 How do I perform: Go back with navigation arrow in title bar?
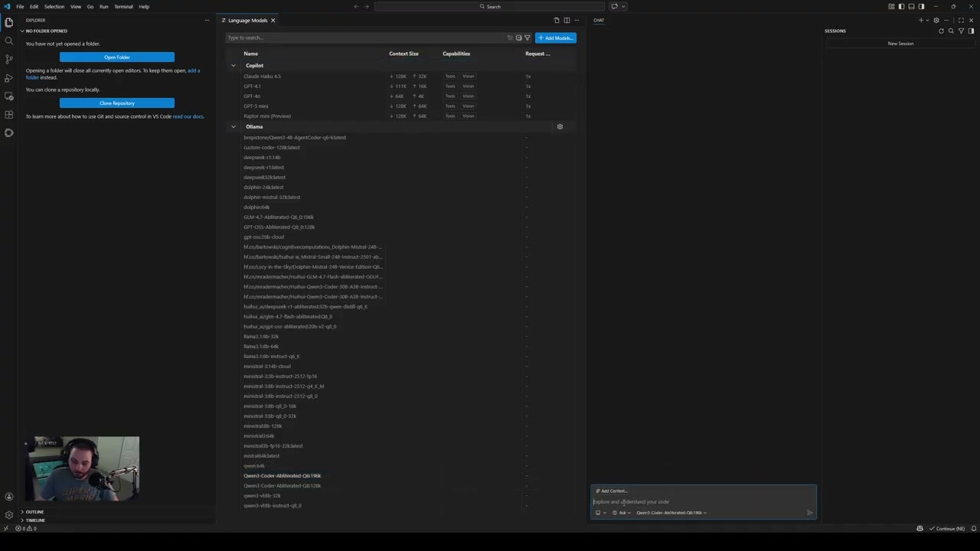tap(356, 6)
